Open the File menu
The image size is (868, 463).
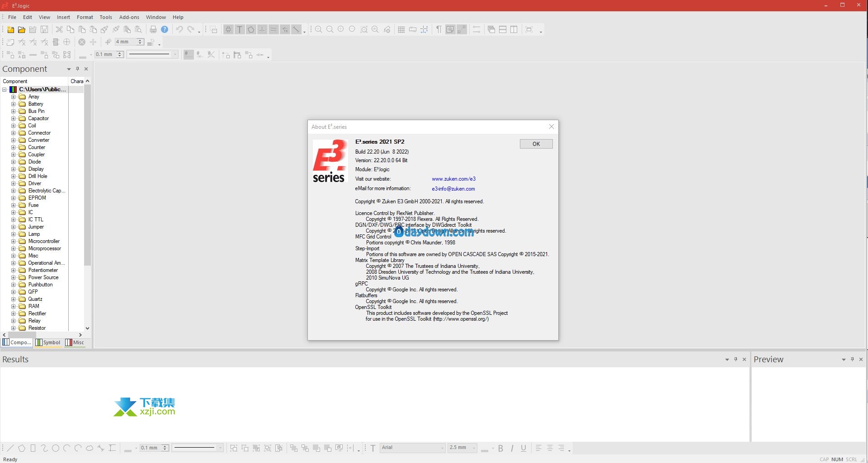pos(12,17)
